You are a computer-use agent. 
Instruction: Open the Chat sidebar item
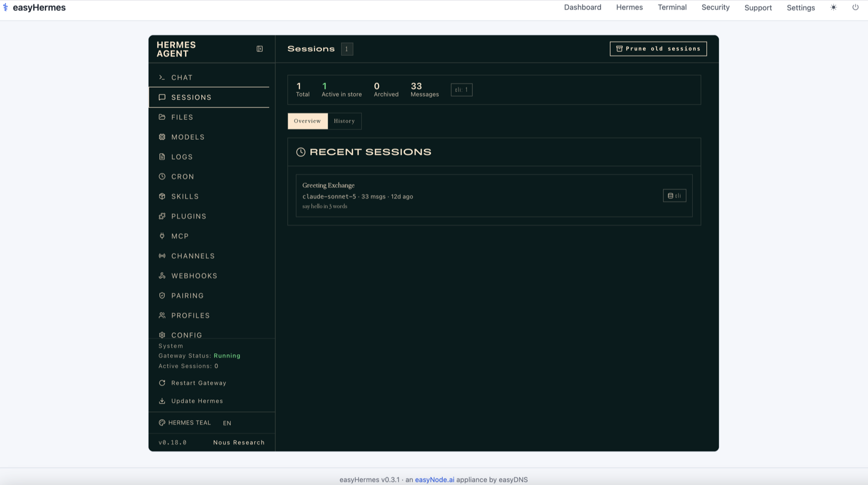(209, 78)
